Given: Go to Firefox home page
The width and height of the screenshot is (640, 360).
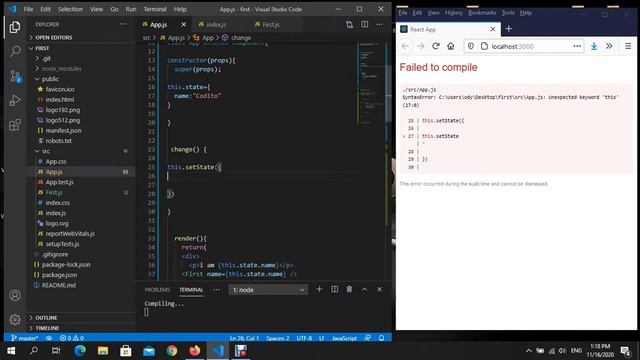Looking at the screenshot, I should click(x=451, y=46).
